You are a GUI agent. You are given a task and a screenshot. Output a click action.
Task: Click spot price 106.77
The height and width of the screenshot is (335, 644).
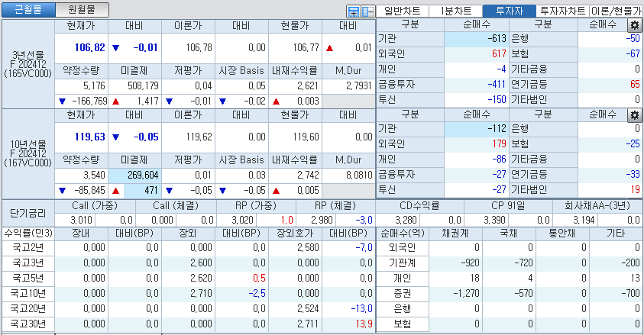click(306, 47)
